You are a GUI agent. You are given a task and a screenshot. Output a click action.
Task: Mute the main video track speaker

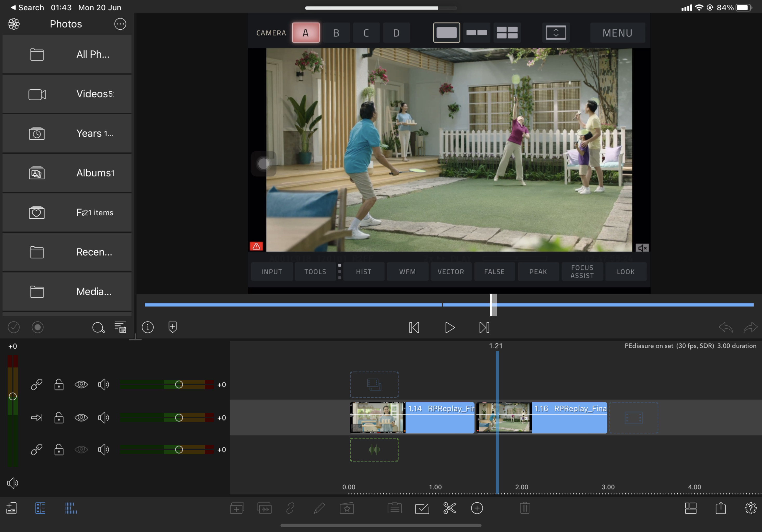tap(103, 418)
